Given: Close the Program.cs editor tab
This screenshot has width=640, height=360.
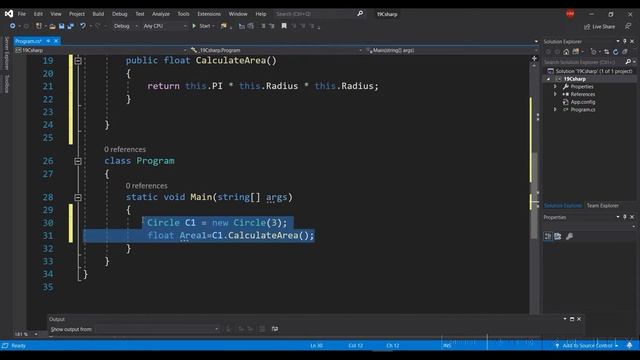Looking at the screenshot, I should [x=56, y=41].
